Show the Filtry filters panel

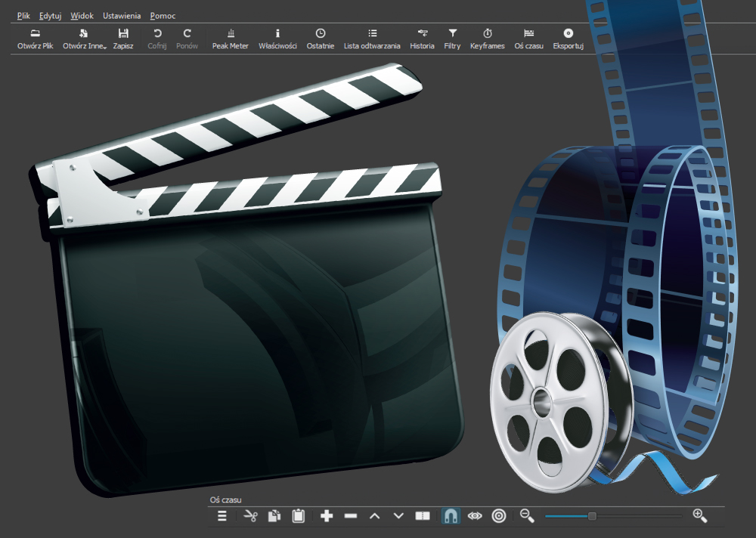[452, 39]
